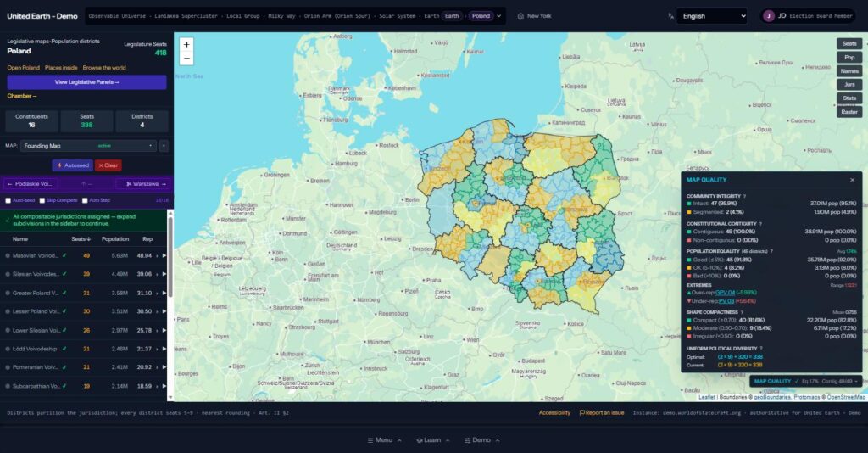Screen dimensions: 868x453
Task: Close the Map Quality panel
Action: (853, 180)
